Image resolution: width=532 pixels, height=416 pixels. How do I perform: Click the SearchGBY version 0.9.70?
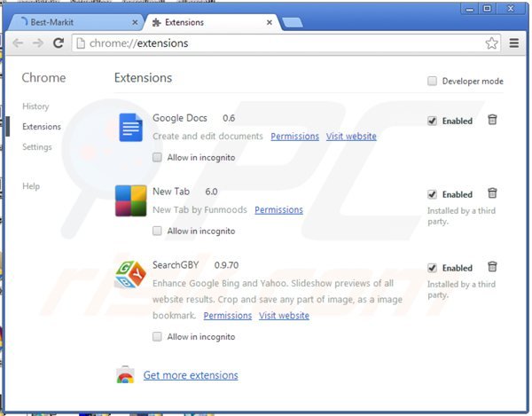tap(226, 265)
